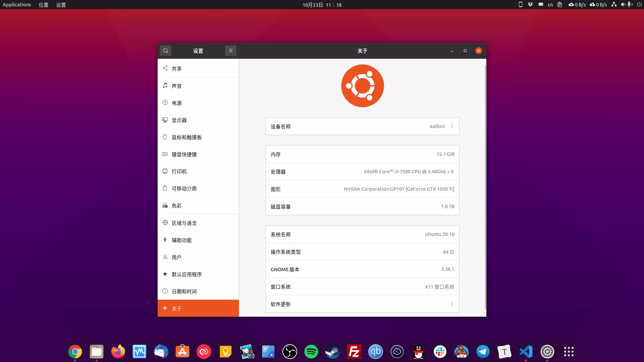Open the system monitor dock icon
Screen dimensions: 644x362
click(140, 352)
